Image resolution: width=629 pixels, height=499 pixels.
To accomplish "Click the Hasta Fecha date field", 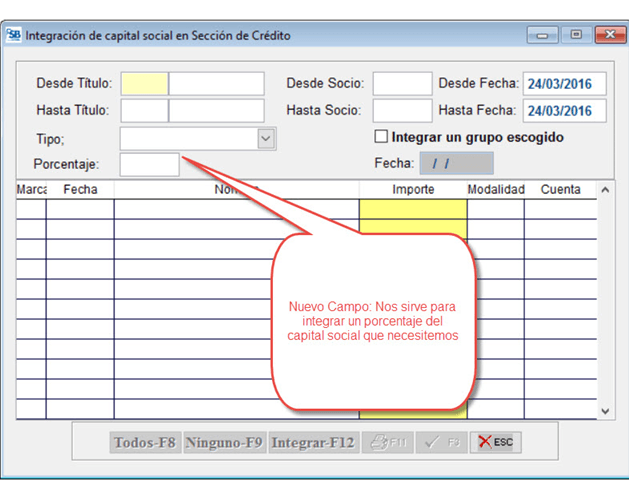I will coord(558,110).
